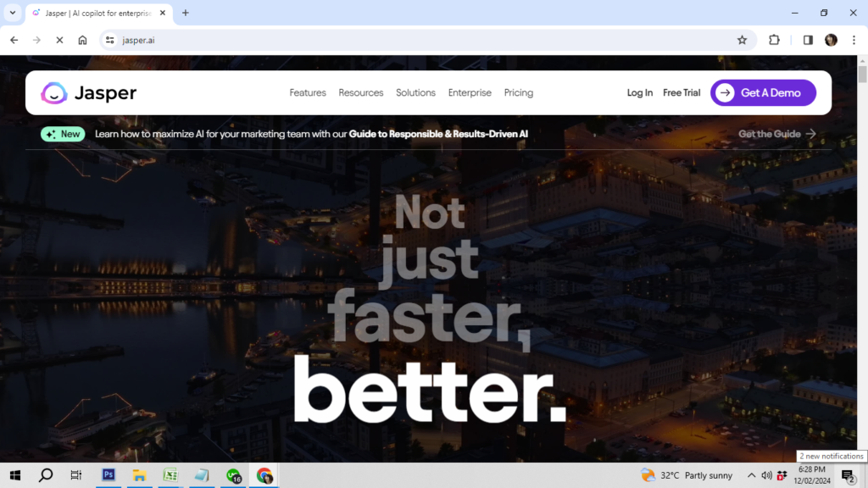The image size is (868, 488).
Task: Show hidden system tray icons
Action: click(751, 475)
